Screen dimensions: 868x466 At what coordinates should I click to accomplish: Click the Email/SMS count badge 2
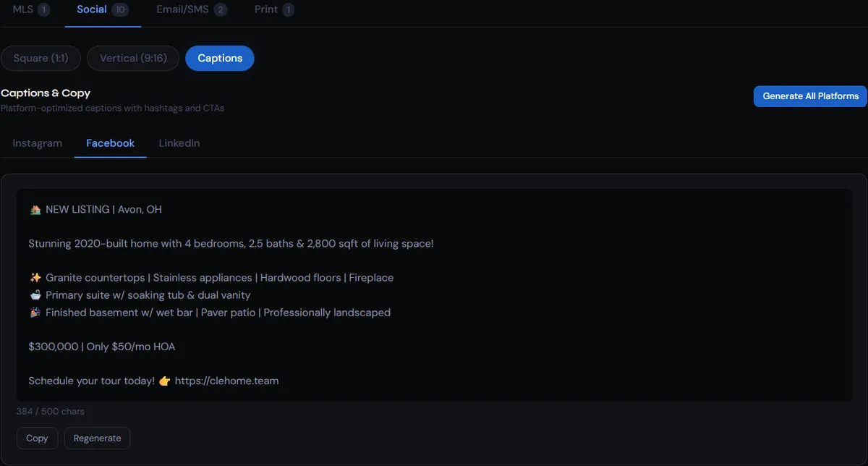[220, 9]
